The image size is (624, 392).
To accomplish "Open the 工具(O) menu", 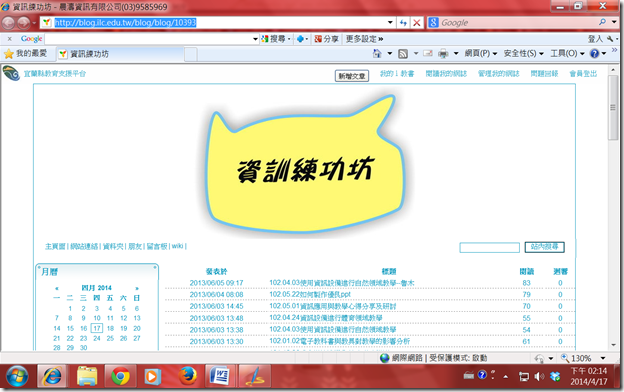I will (x=567, y=53).
